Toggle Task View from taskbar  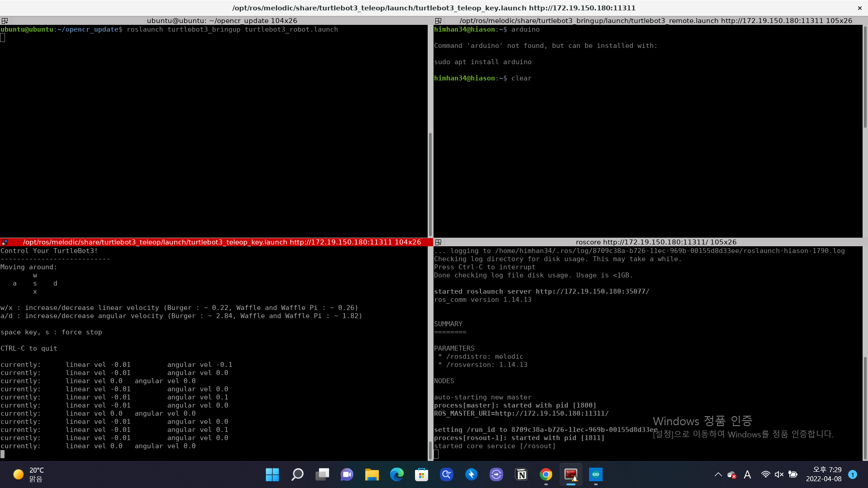coord(322,474)
